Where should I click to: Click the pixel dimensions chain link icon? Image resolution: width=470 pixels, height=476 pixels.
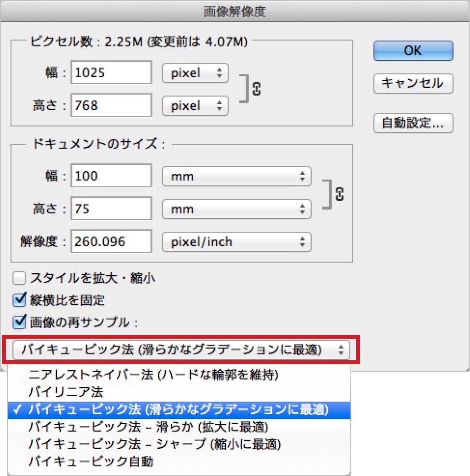click(257, 89)
